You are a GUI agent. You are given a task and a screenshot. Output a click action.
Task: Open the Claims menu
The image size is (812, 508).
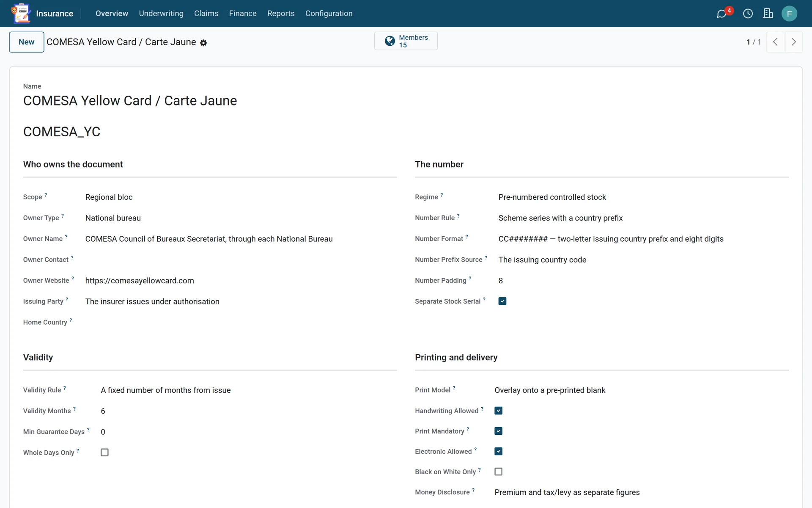[x=206, y=14]
